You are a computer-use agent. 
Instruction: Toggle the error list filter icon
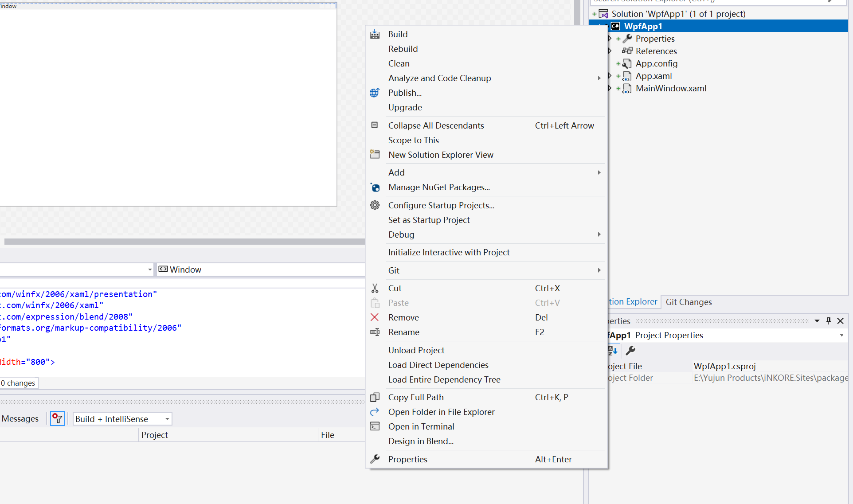tap(58, 418)
